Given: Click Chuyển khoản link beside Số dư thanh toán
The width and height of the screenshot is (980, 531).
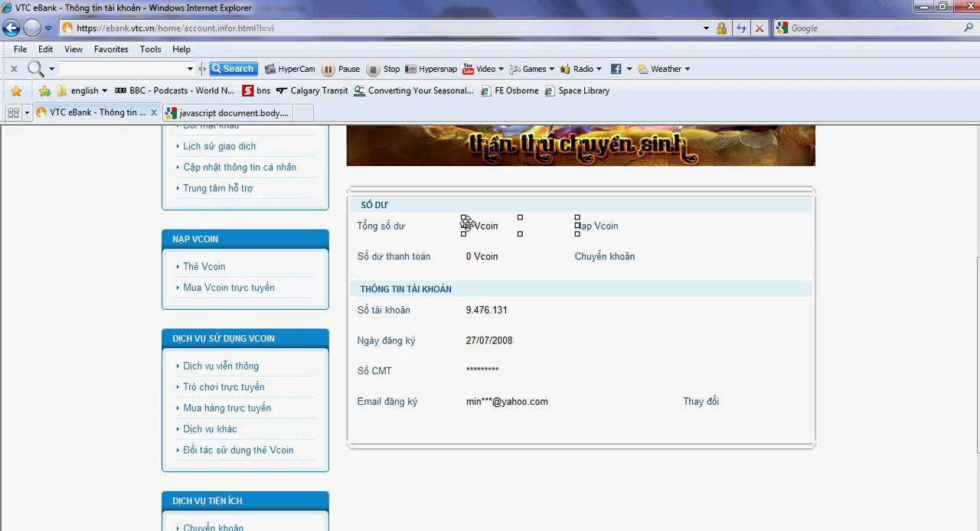Looking at the screenshot, I should pos(605,256).
